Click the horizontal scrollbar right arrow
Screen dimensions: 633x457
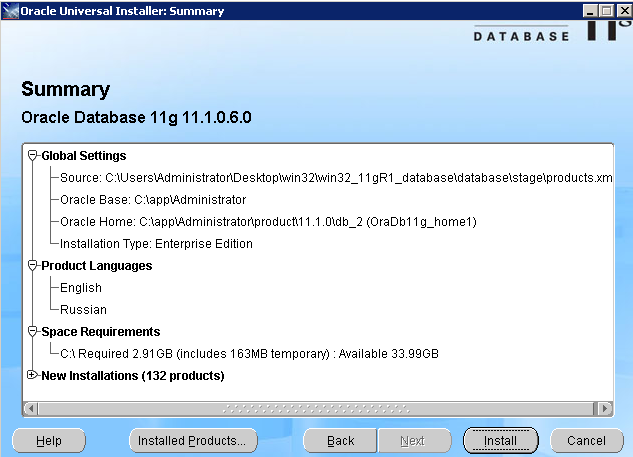[x=604, y=408]
